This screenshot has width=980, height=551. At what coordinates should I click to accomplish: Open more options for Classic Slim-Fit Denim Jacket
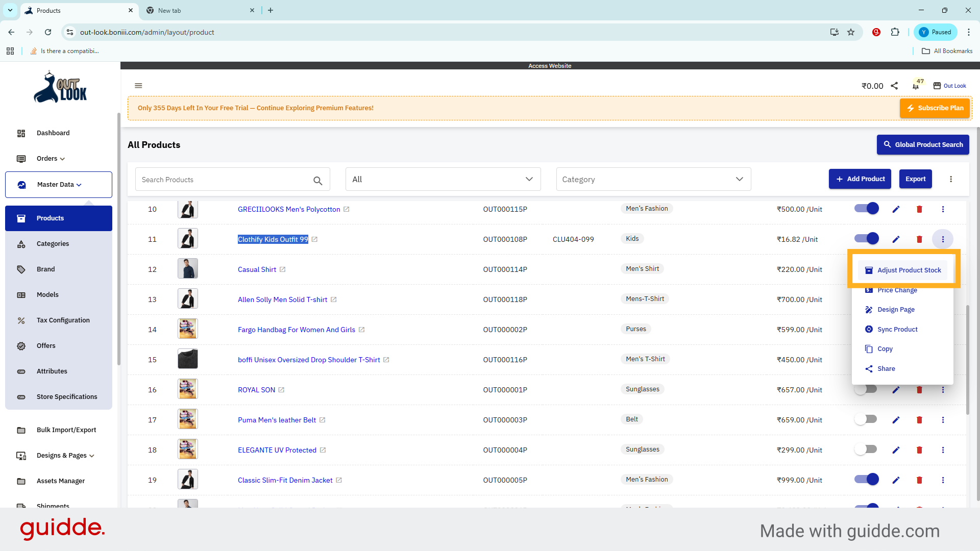(943, 480)
